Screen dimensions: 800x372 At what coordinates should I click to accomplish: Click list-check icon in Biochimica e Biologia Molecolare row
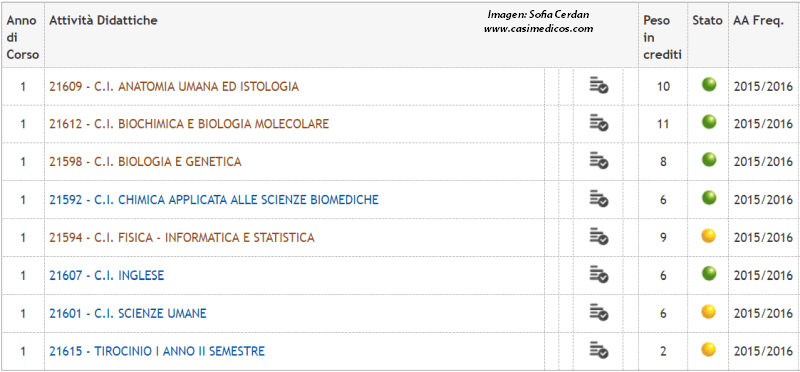coord(598,123)
